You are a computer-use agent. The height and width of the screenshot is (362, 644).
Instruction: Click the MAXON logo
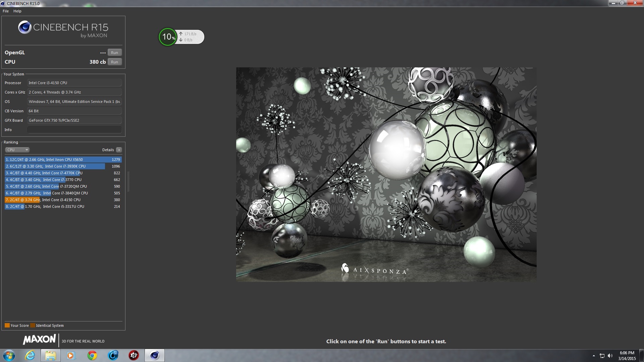tap(39, 340)
